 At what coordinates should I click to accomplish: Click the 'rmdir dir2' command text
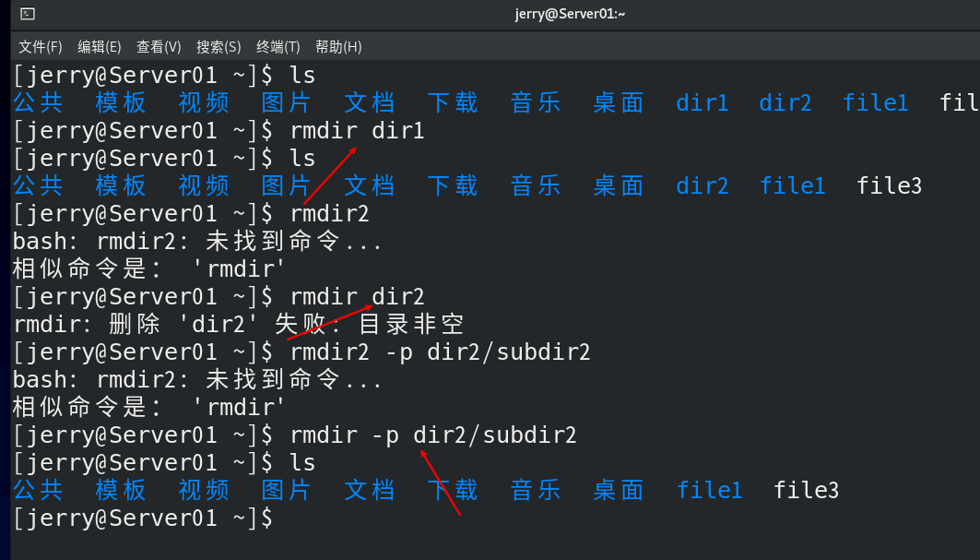coord(357,296)
